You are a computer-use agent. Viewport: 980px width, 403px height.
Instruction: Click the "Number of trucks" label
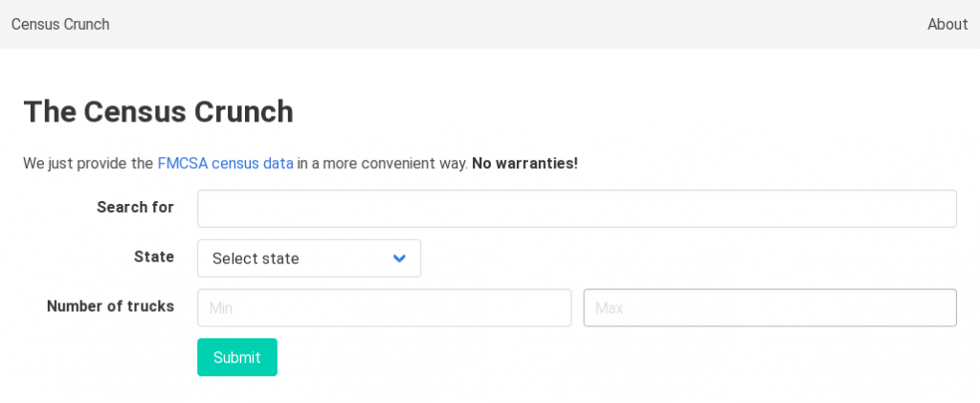[110, 306]
